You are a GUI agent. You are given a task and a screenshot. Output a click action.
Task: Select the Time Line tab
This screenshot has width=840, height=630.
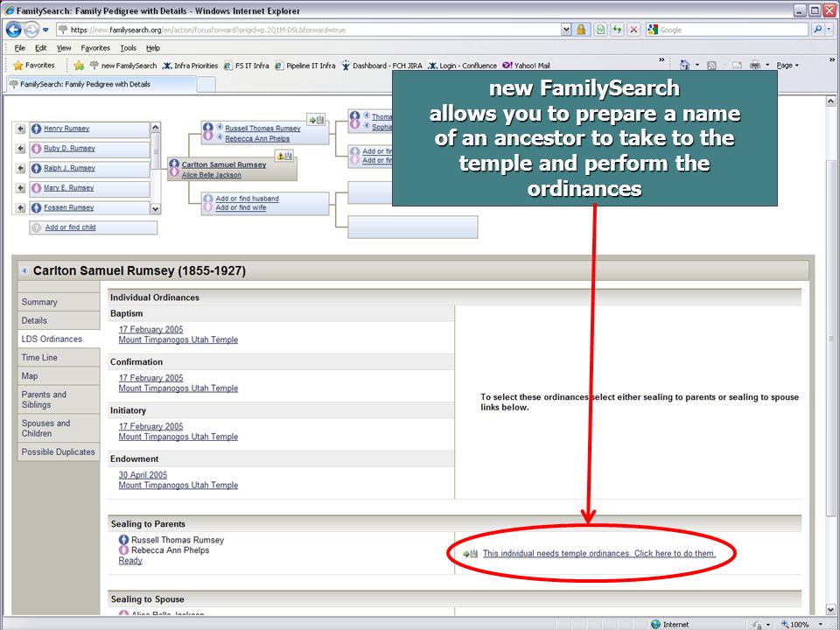coord(59,357)
